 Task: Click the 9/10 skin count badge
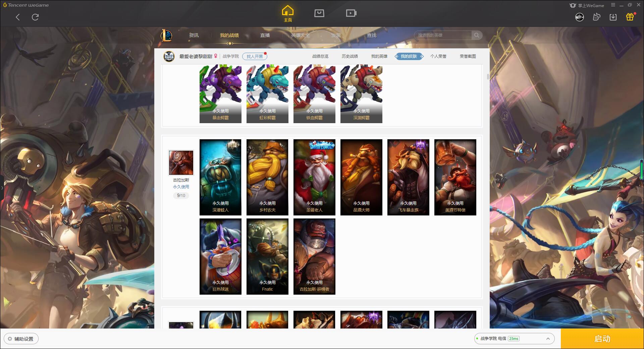181,195
